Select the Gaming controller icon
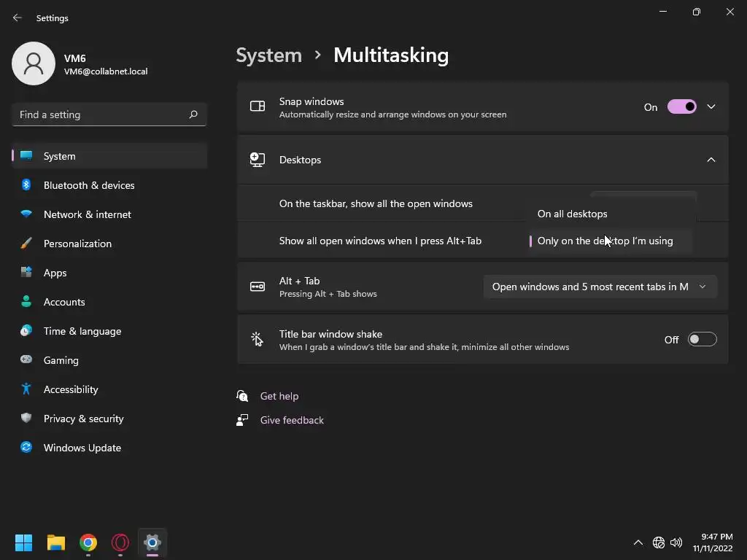Screen dimensions: 747x560 click(26, 360)
